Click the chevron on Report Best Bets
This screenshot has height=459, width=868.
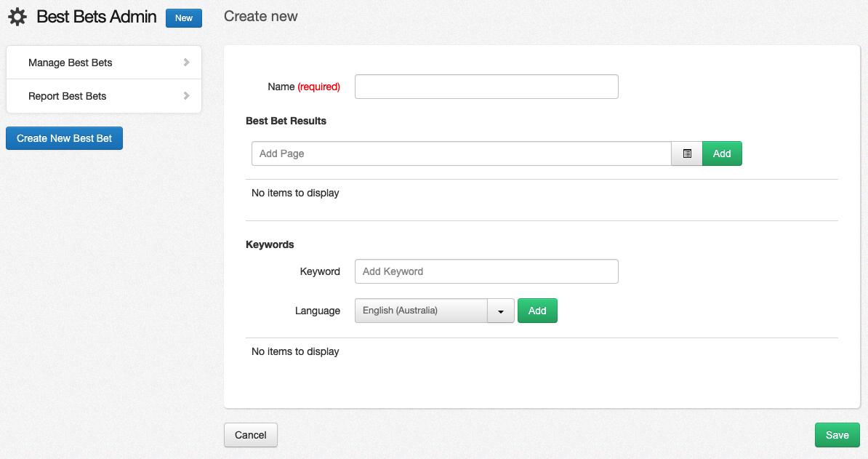pyautogui.click(x=188, y=96)
